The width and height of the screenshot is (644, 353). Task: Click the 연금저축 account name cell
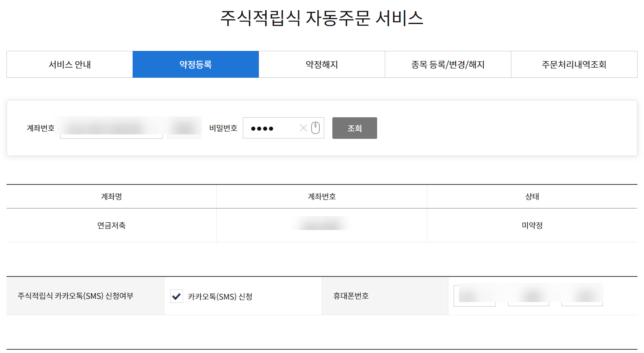click(x=111, y=225)
